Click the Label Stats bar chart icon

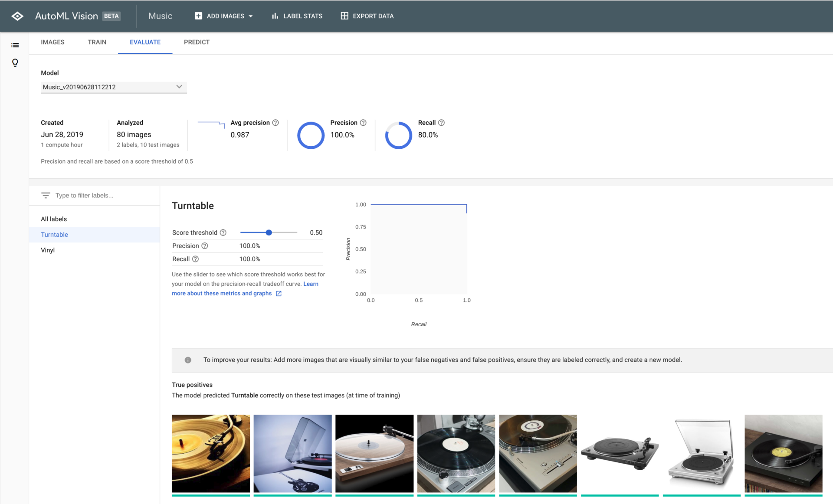[275, 16]
